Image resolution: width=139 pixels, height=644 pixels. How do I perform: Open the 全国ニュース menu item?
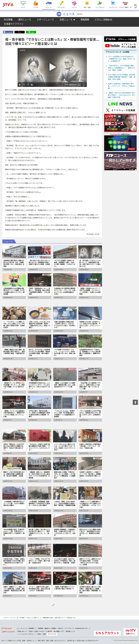click(x=67, y=20)
